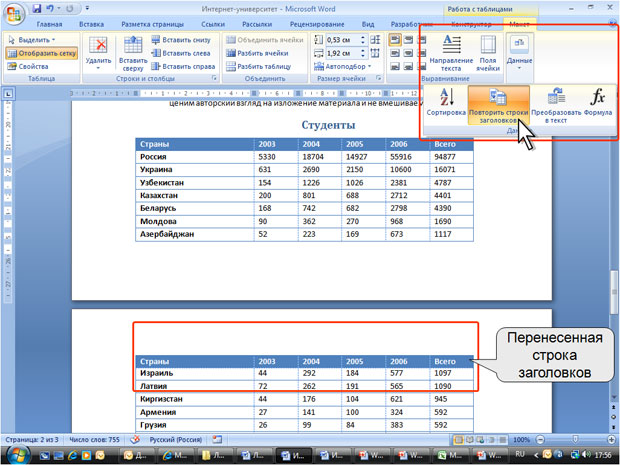
Task: Open the Formula (Формула) dialog
Action: click(x=597, y=102)
